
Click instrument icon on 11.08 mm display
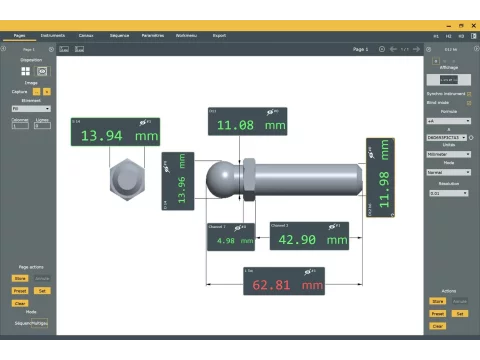click(270, 112)
